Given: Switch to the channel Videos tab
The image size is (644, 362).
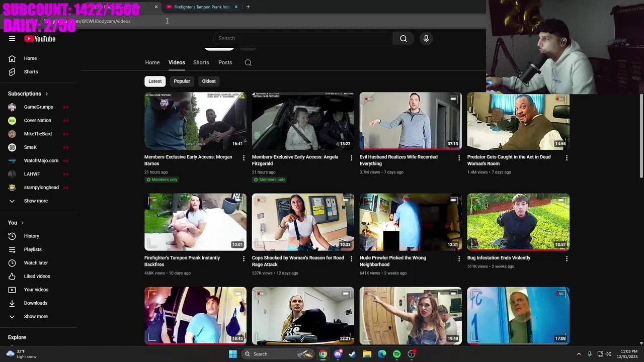Looking at the screenshot, I should click(x=177, y=63).
